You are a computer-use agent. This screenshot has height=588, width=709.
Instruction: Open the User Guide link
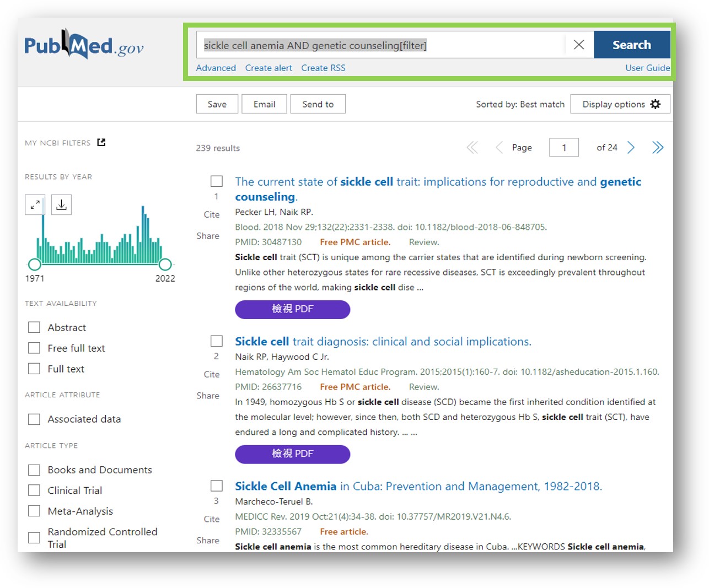[x=647, y=68]
